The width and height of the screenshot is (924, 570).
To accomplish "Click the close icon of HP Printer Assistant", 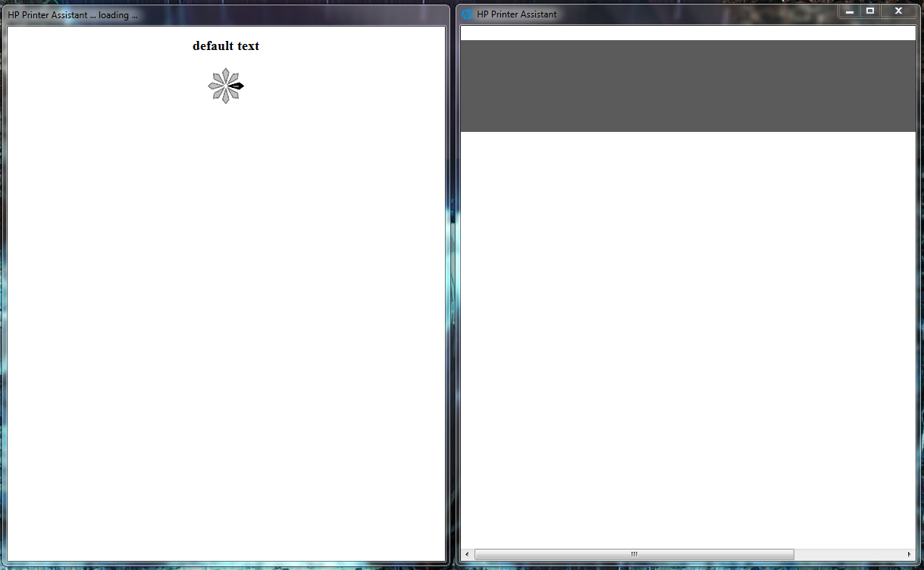I will [897, 11].
